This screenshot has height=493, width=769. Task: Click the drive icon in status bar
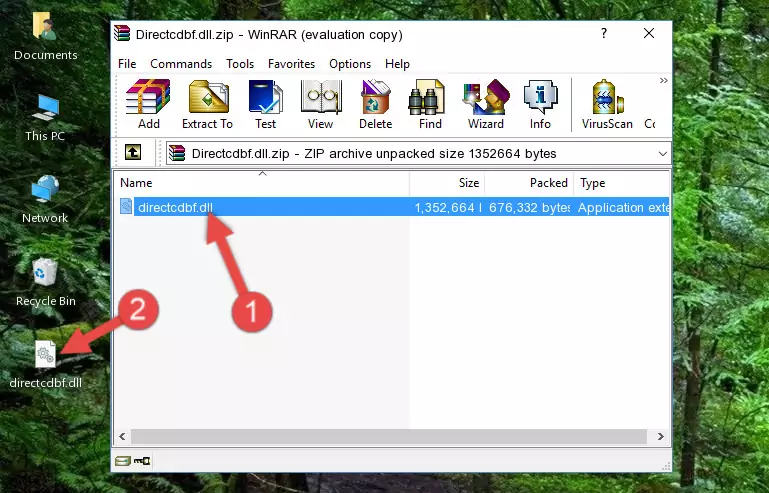[x=123, y=461]
